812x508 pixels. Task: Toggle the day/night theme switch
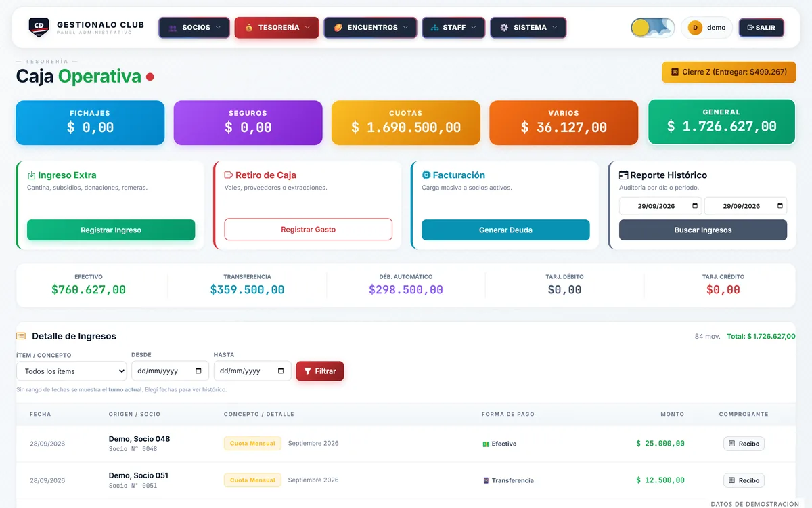pos(653,28)
